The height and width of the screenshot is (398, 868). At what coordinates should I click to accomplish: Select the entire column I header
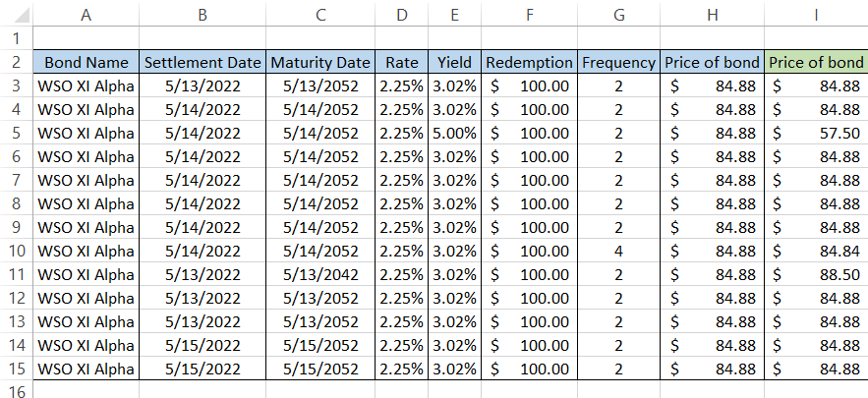click(x=816, y=15)
